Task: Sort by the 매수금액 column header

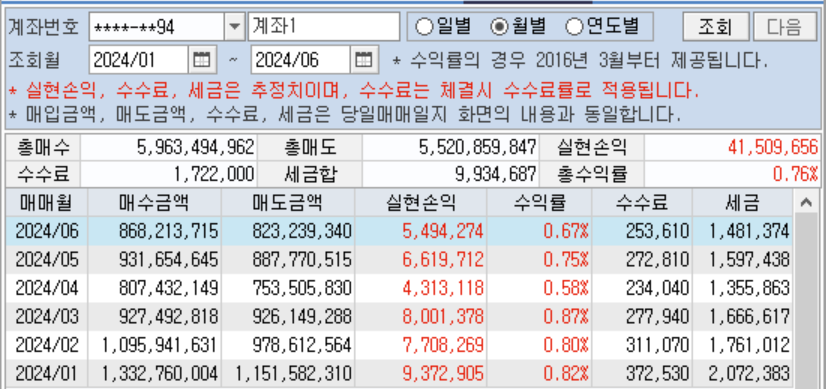Action: pos(154,202)
